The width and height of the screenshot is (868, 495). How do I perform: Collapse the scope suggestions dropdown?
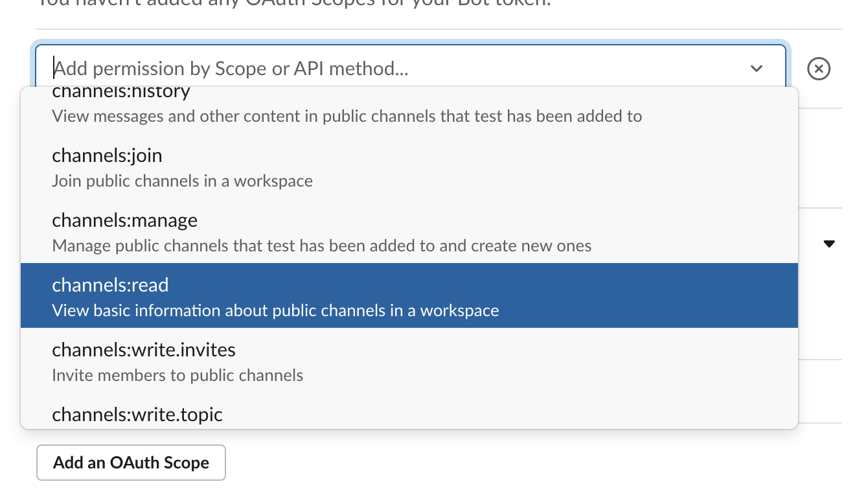click(x=756, y=69)
